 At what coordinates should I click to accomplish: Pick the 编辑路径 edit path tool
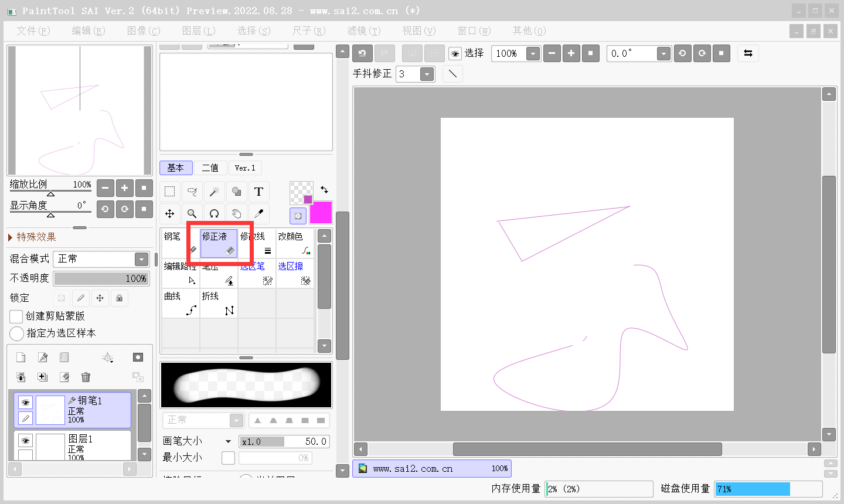(x=180, y=274)
